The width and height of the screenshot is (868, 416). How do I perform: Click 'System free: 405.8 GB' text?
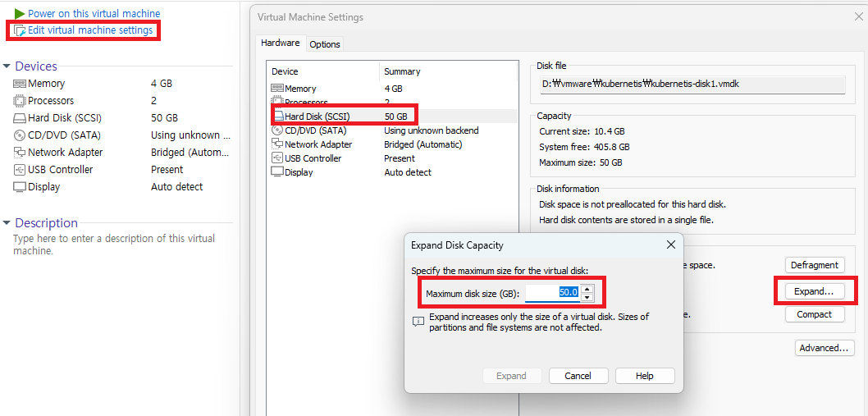pyautogui.click(x=584, y=148)
